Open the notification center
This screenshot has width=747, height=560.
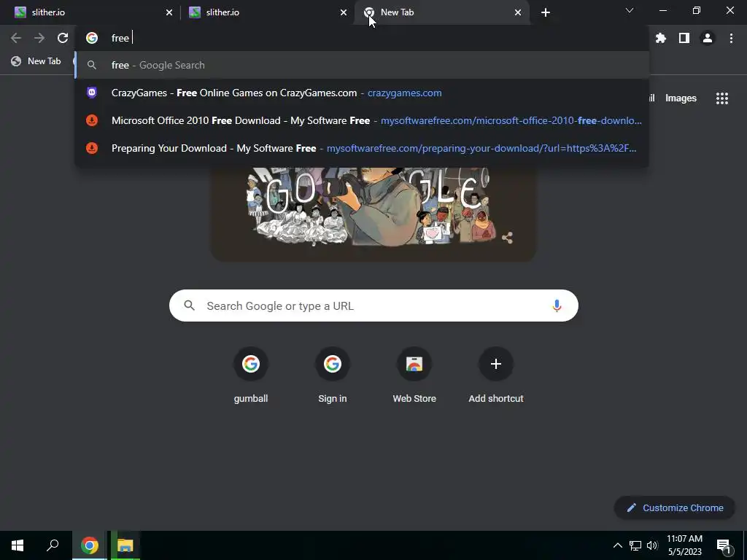(x=723, y=545)
